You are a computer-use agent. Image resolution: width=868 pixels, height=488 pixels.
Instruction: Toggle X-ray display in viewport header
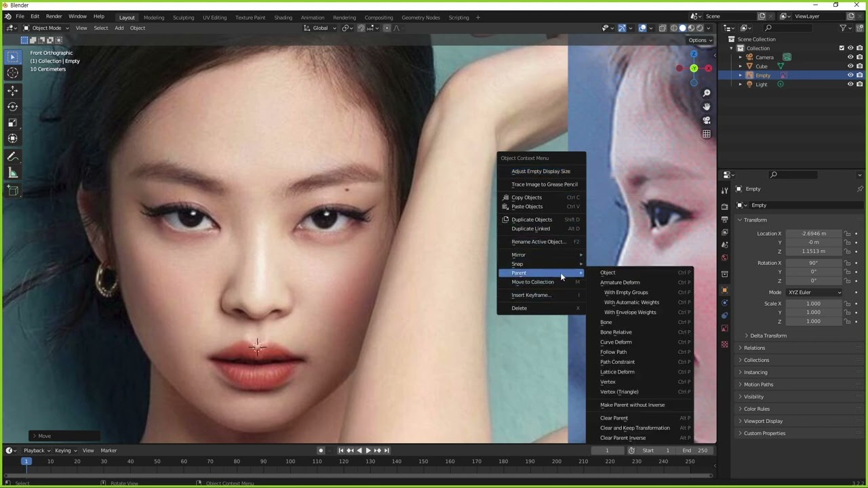click(x=663, y=28)
